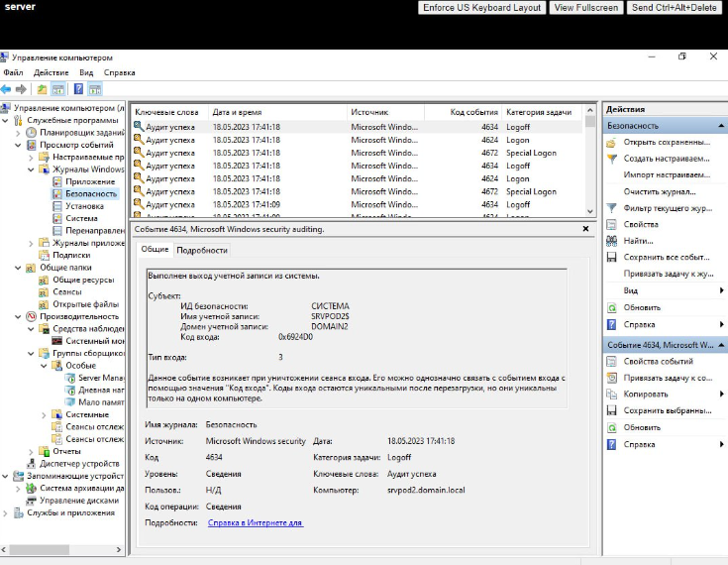Click the Свойства icon in the Безопасность actions
Screen dimensions: 728x565
tap(612, 224)
